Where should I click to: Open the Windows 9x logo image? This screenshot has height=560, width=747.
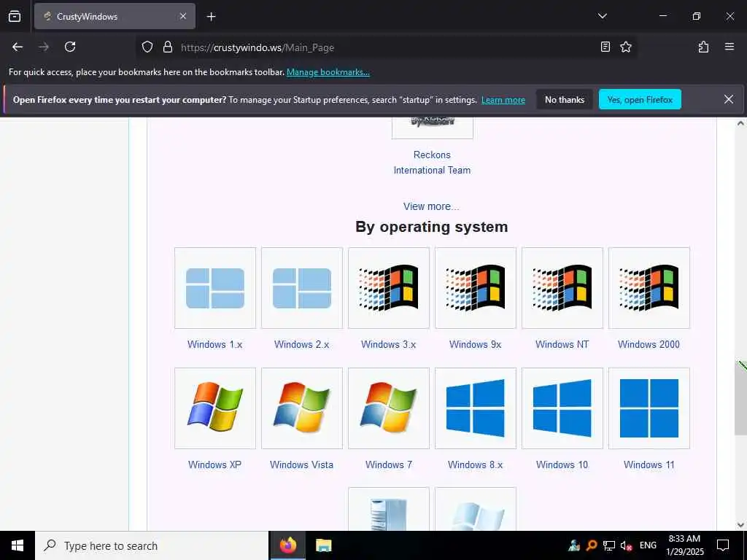(x=475, y=288)
